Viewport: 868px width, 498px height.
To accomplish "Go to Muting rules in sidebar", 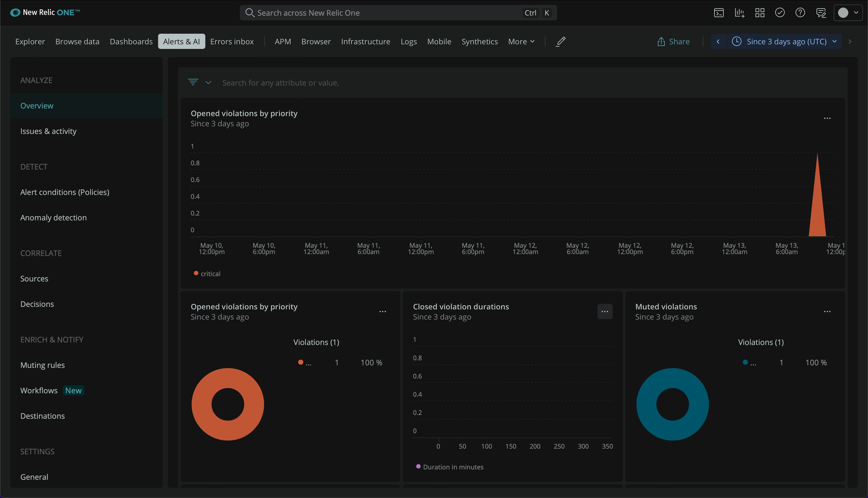I will pos(42,365).
